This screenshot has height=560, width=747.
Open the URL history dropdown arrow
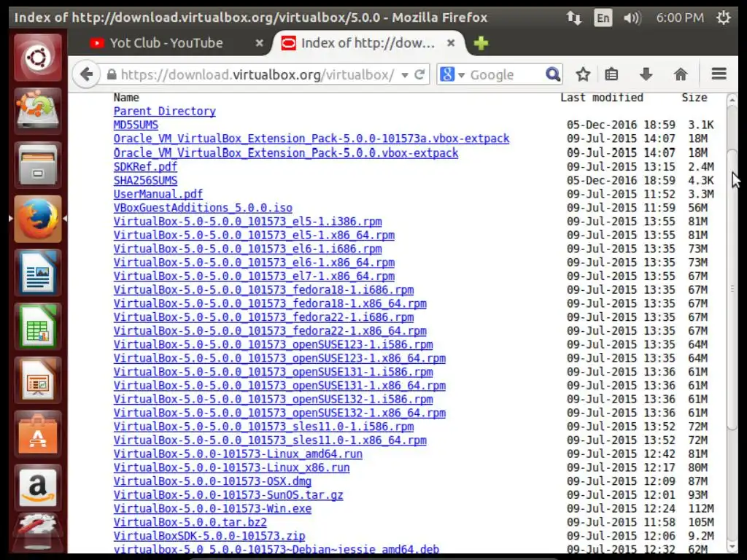point(404,75)
